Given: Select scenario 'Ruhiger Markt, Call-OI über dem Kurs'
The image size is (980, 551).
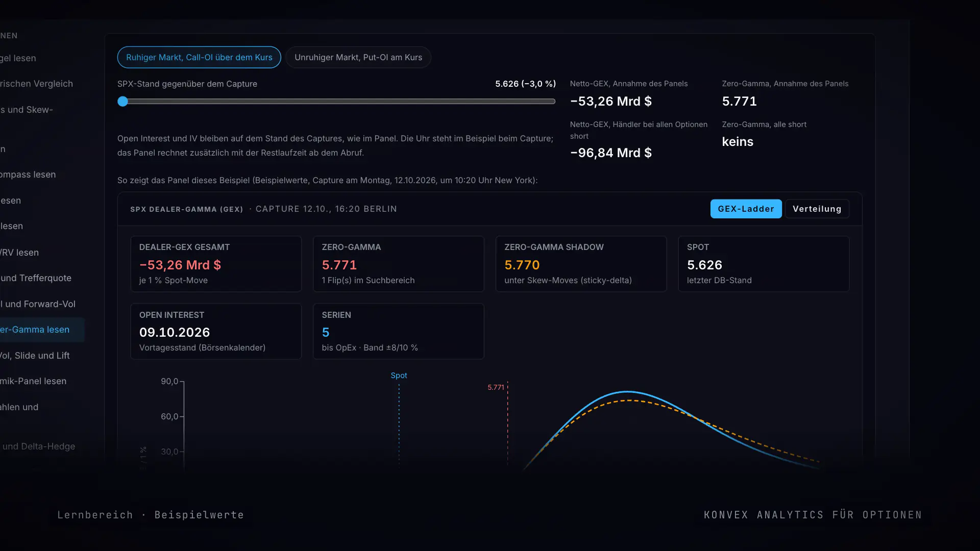Looking at the screenshot, I should tap(199, 58).
